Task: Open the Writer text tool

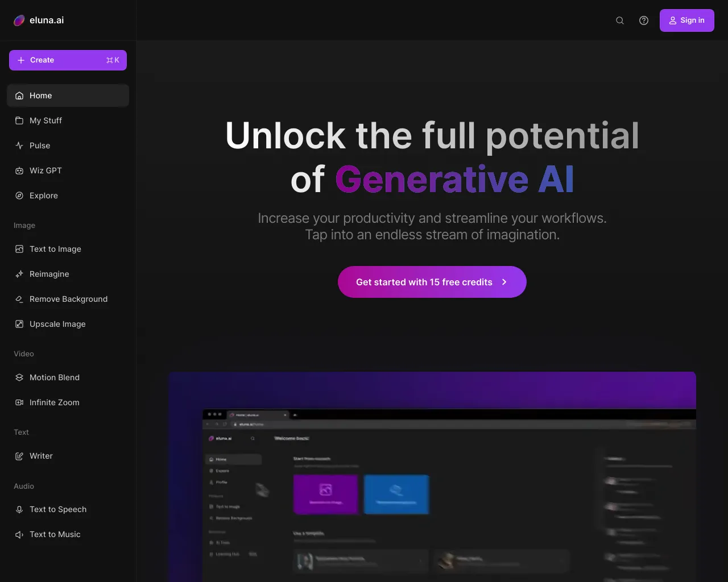Action: (x=40, y=456)
